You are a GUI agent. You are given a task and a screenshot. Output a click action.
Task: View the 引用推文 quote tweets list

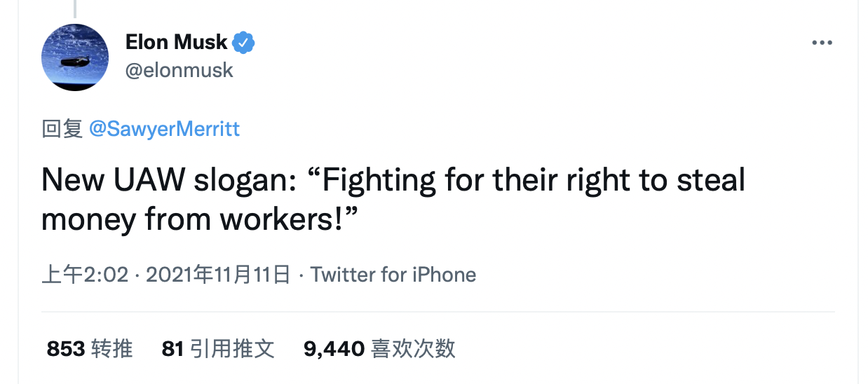tap(232, 348)
